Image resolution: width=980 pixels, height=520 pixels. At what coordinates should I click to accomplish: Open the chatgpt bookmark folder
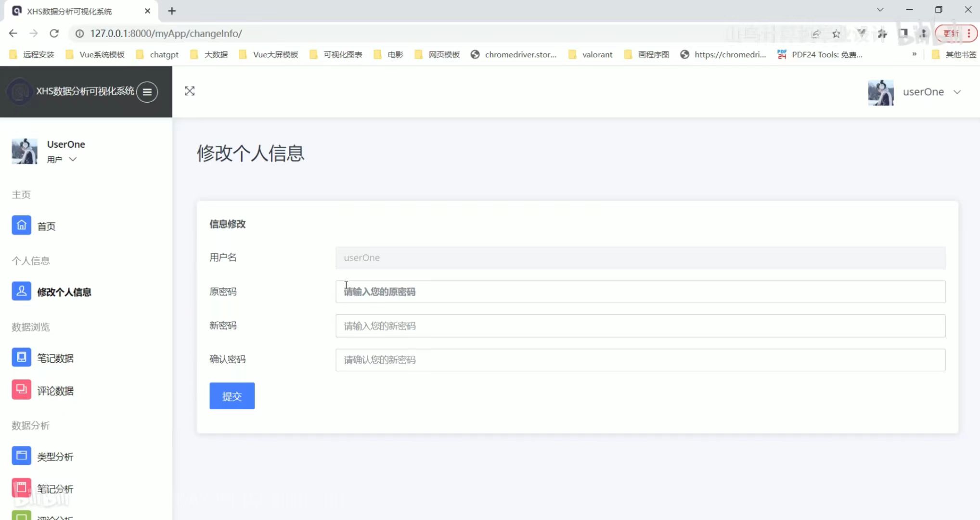point(158,54)
